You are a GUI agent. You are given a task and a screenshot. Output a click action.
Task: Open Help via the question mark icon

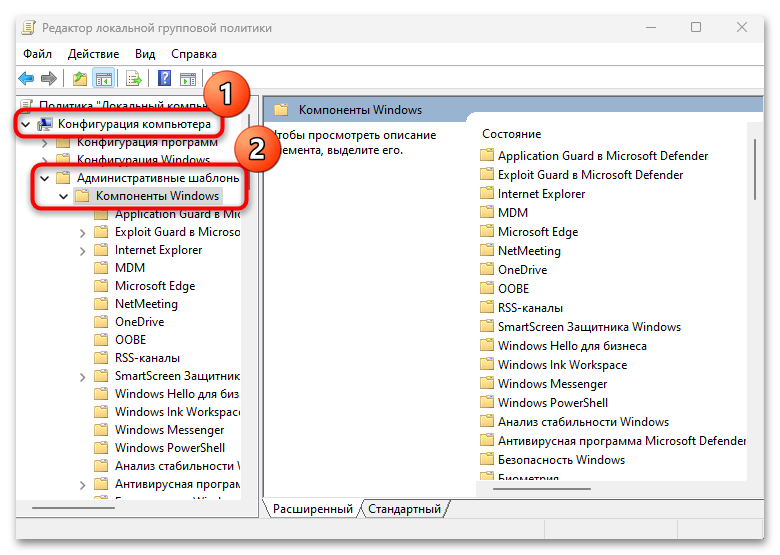tap(164, 78)
